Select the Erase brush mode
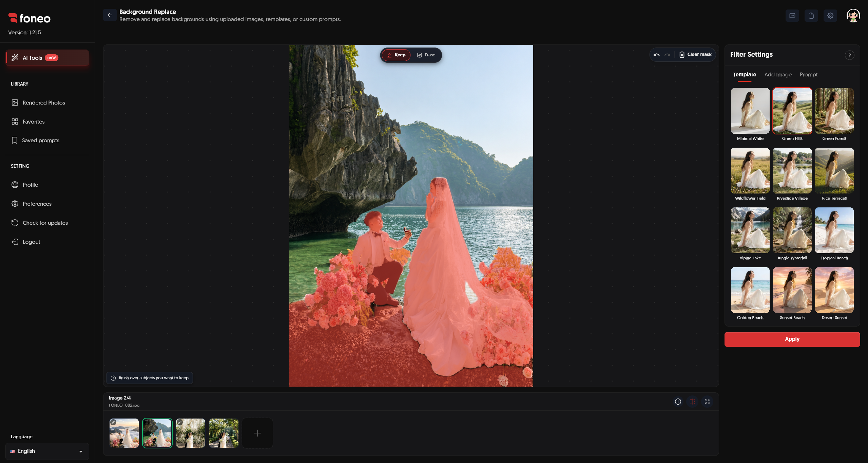The image size is (868, 463). (426, 55)
